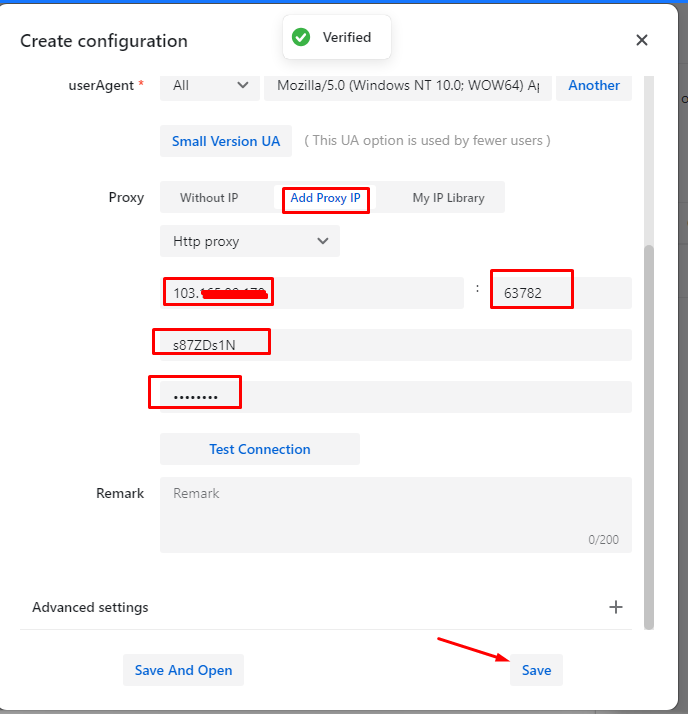The image size is (688, 714).
Task: Click the Save And Open button
Action: pyautogui.click(x=183, y=670)
